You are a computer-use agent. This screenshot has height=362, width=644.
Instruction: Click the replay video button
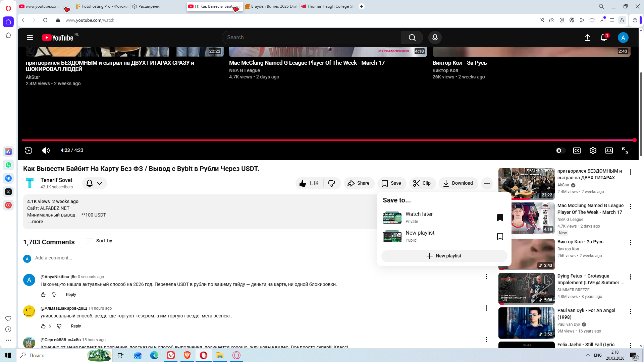click(29, 150)
